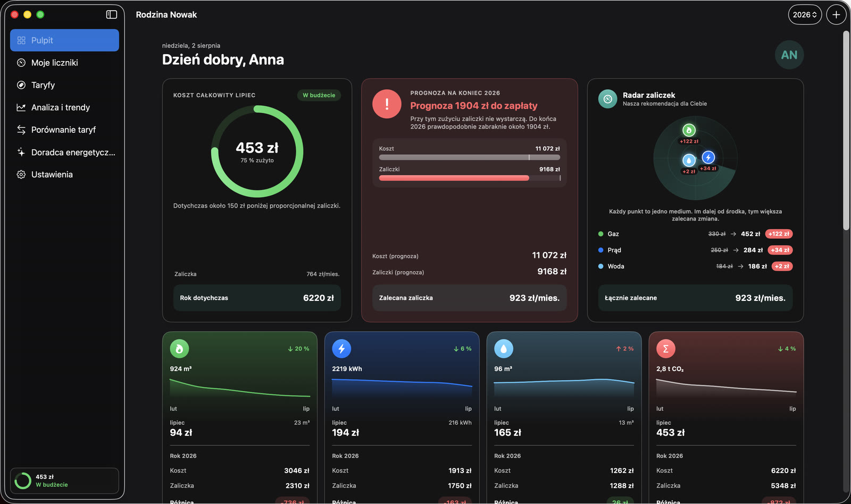Click the Koszt (prognoza) 11 072 zł value
This screenshot has height=504, width=851.
point(549,255)
